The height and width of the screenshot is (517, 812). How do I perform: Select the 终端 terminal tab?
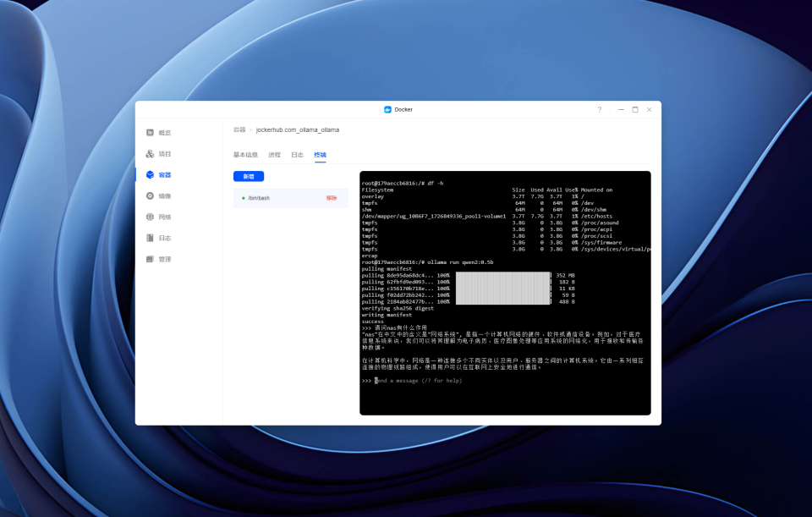(320, 155)
